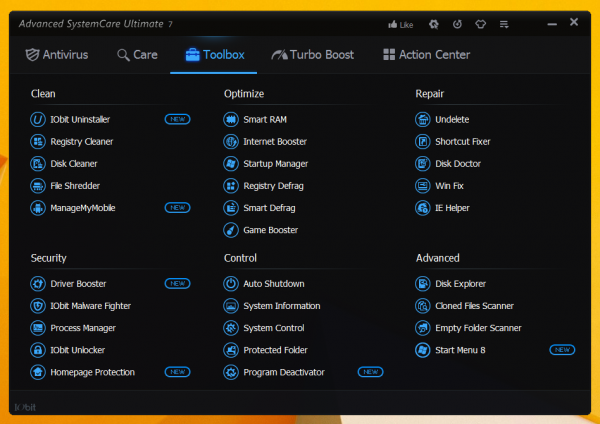Image resolution: width=600 pixels, height=424 pixels.
Task: Launch Disk Doctor from its icon
Action: click(x=423, y=164)
